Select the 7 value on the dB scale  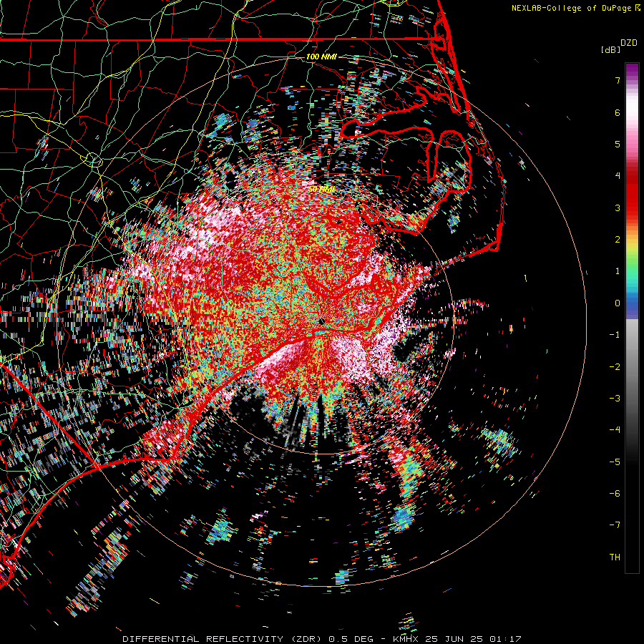tap(618, 80)
